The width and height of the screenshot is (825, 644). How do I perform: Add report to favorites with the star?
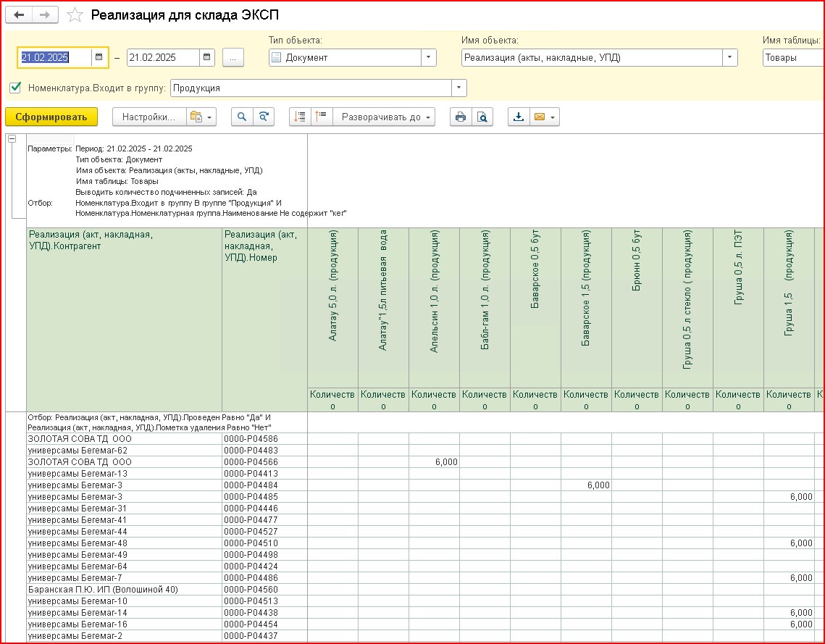click(x=75, y=14)
